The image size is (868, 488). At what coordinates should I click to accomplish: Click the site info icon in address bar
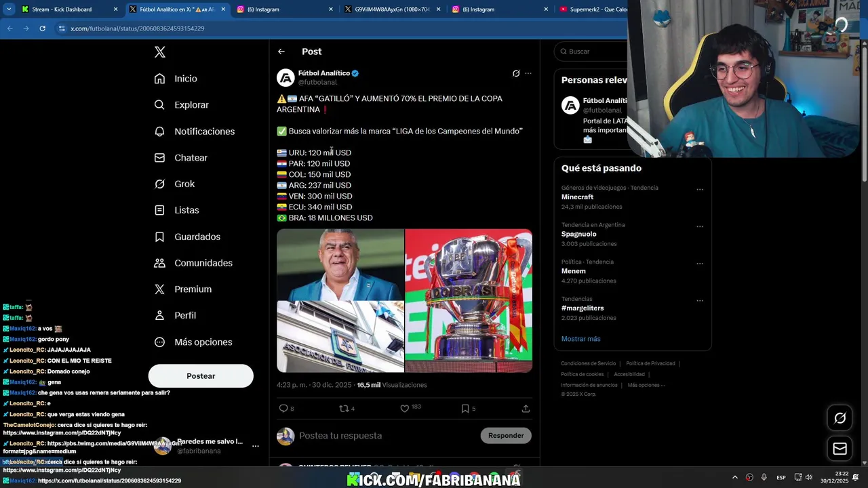pyautogui.click(x=62, y=28)
